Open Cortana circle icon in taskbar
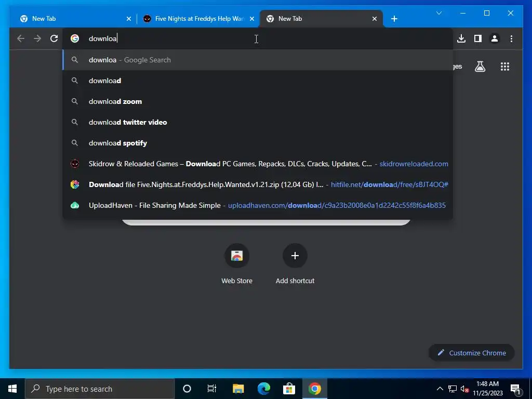Viewport: 532px width, 399px height. coord(187,389)
